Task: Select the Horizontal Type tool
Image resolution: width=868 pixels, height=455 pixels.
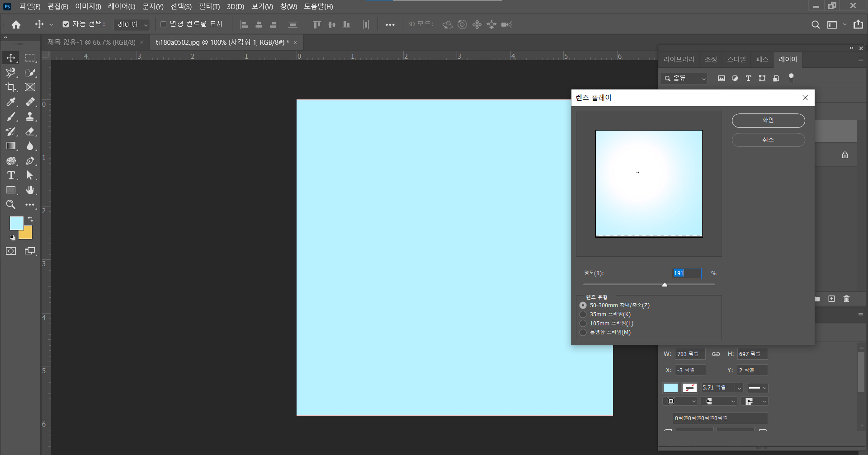Action: coord(11,175)
